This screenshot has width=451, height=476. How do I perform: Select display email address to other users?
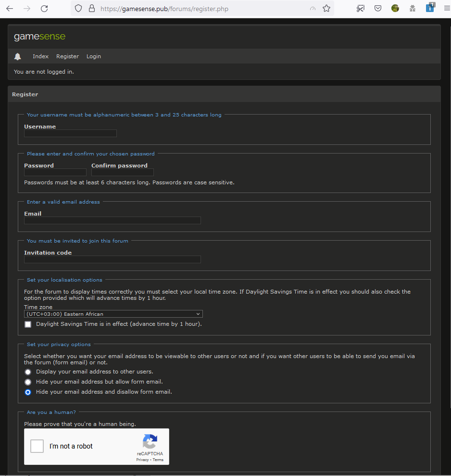(27, 372)
